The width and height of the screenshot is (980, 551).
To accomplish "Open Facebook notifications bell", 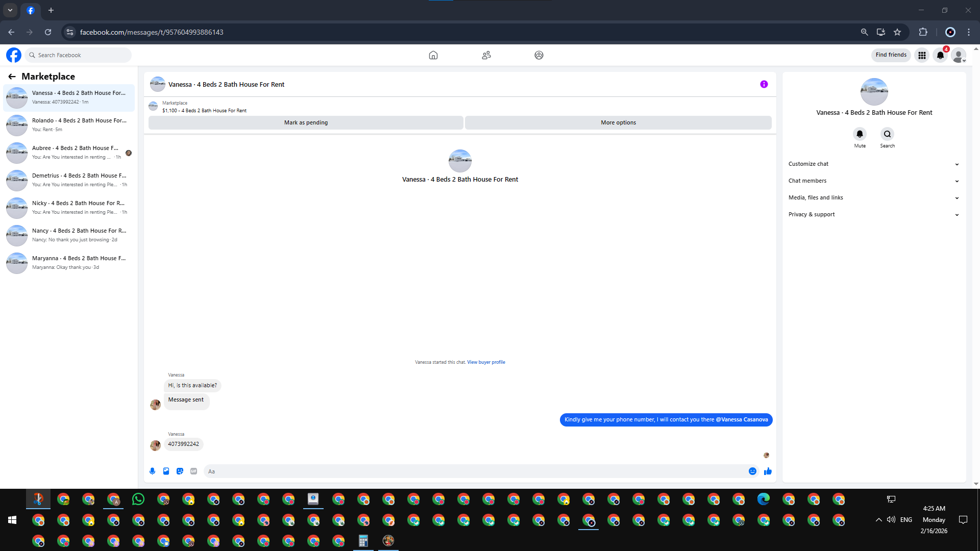I will pyautogui.click(x=940, y=55).
